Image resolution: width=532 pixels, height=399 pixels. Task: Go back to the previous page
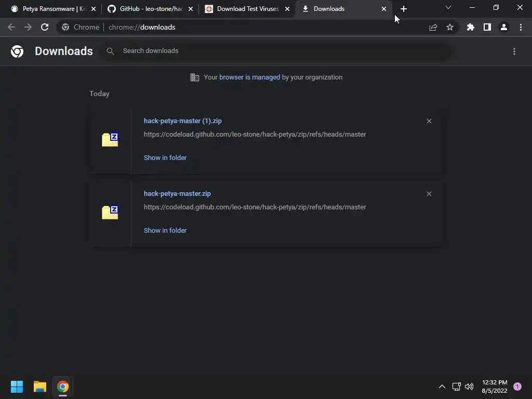pos(11,27)
